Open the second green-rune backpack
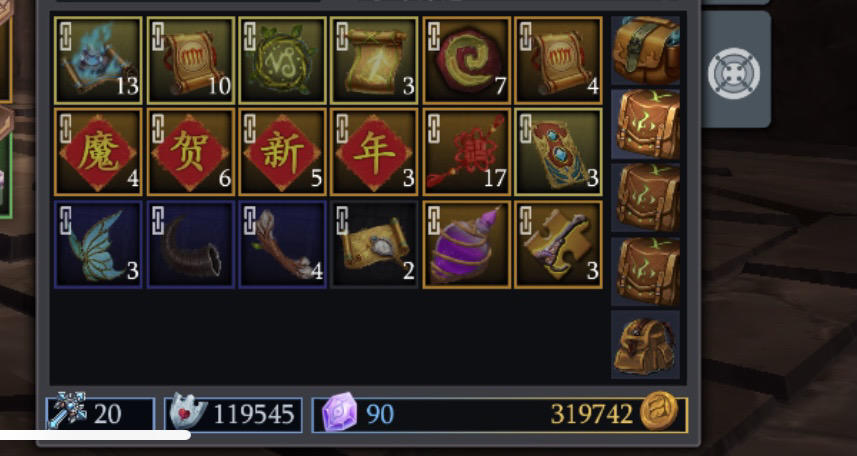The height and width of the screenshot is (456, 857). [x=645, y=197]
